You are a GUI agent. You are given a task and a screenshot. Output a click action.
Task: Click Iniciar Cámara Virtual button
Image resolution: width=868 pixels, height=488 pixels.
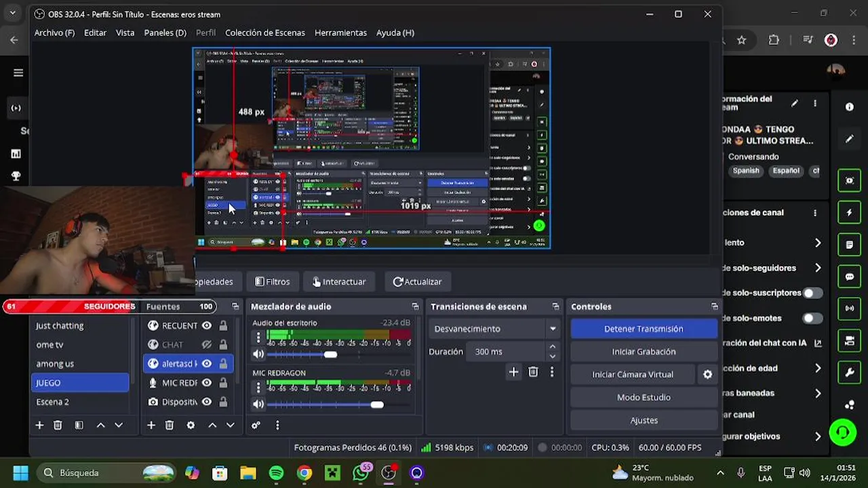coord(633,374)
